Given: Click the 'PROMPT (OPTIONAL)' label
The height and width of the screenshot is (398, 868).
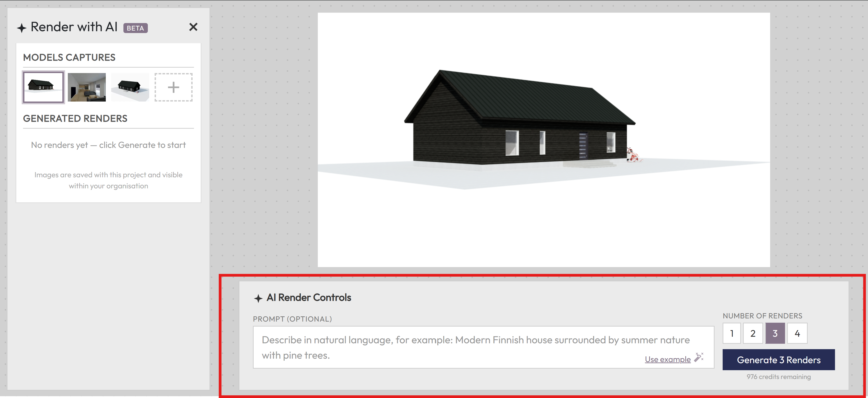Looking at the screenshot, I should tap(292, 319).
